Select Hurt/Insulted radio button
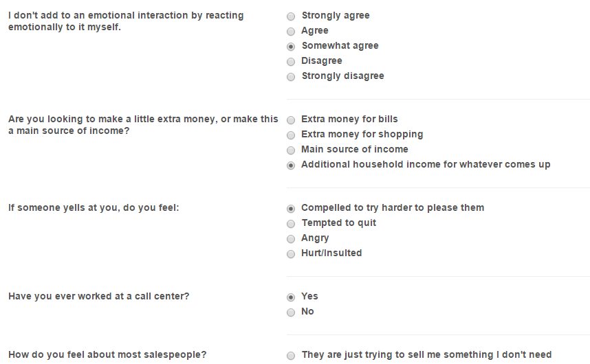This screenshot has width=590, height=364. pos(291,254)
